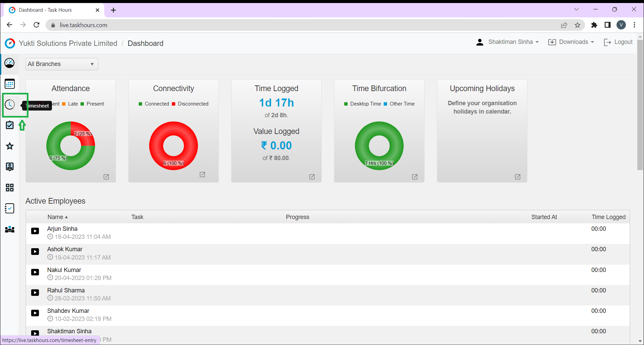The image size is (644, 345).
Task: Open the team users icon in sidebar
Action: (10, 229)
